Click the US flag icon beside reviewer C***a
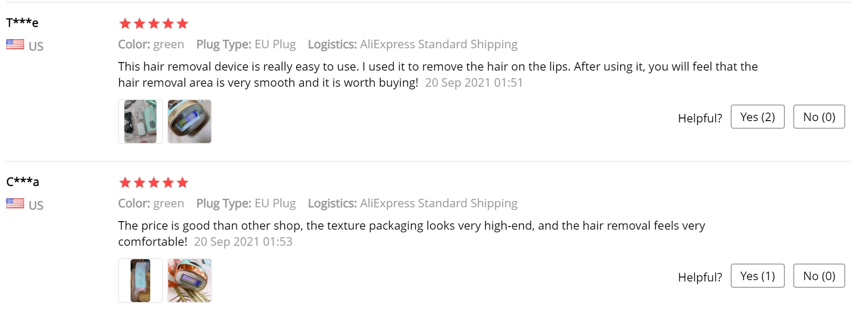The image size is (868, 319). (x=15, y=204)
